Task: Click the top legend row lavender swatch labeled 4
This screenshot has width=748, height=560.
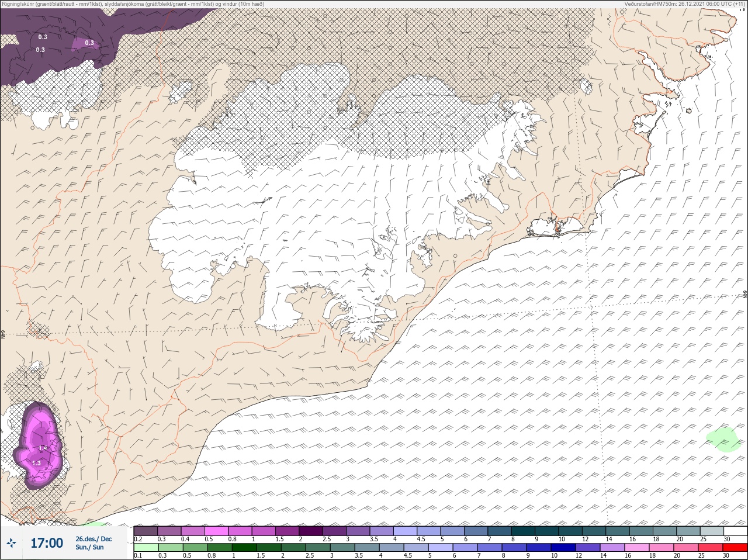Action: (x=406, y=531)
